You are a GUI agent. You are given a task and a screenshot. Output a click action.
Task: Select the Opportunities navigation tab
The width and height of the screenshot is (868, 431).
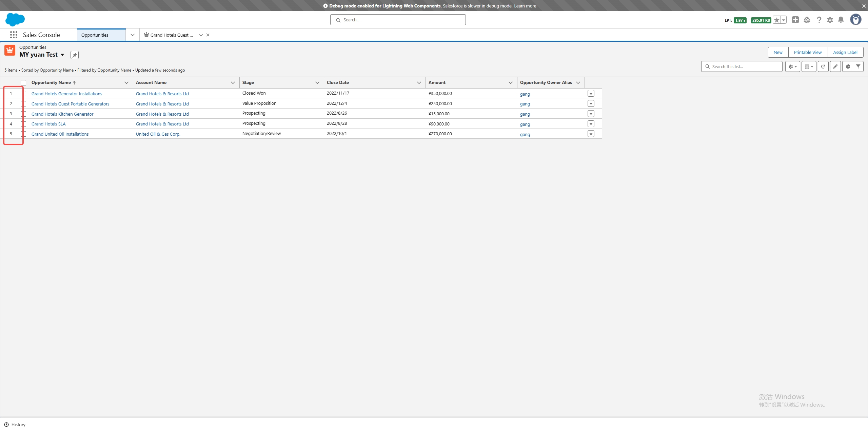(x=95, y=35)
